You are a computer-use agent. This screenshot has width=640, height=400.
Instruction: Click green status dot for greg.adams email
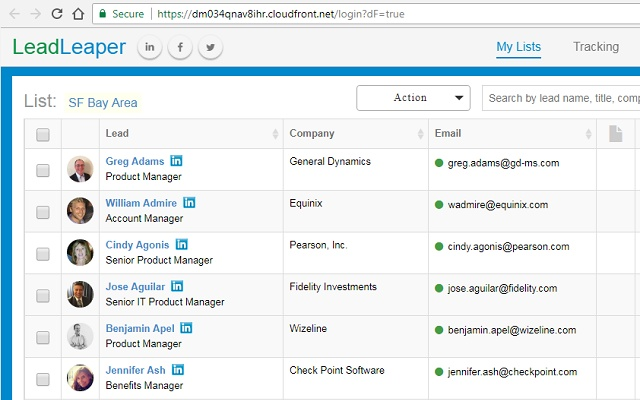pos(439,163)
